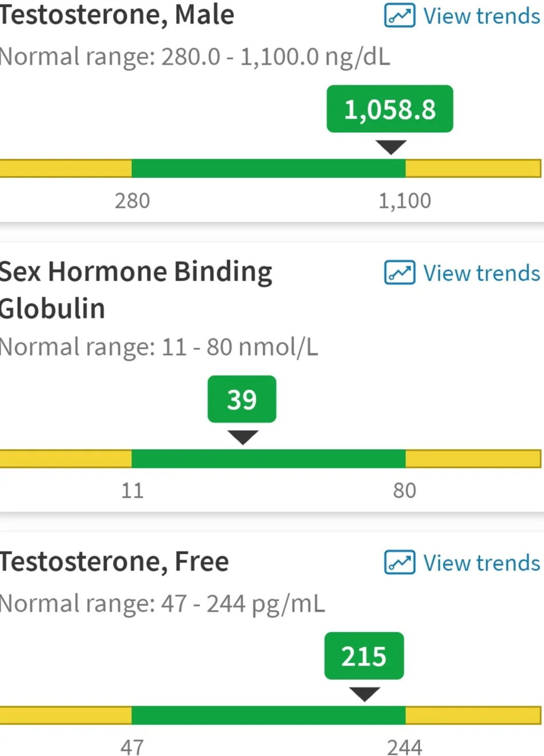Image resolution: width=544 pixels, height=756 pixels.
Task: Click the green range bar for Sex Hormone Binding Globulin
Action: pos(268,459)
